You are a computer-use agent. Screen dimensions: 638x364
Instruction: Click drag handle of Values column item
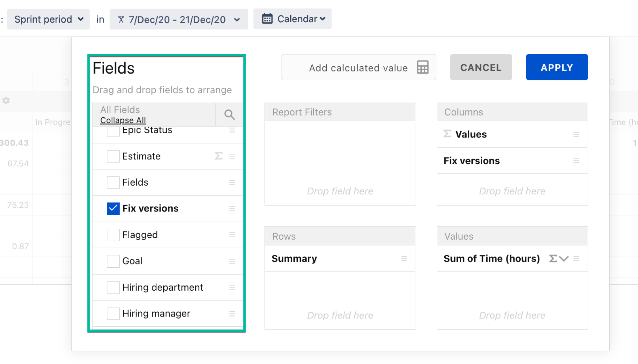(x=576, y=134)
